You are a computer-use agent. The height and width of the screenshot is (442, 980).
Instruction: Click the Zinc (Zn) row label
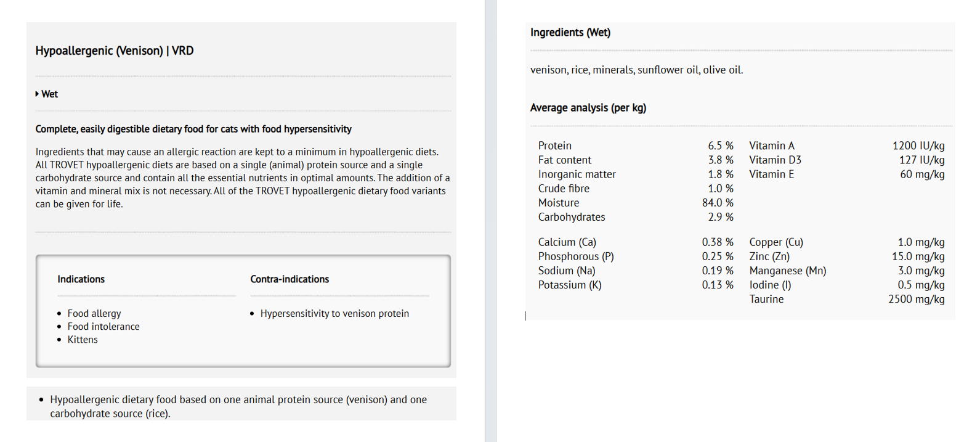pos(769,256)
